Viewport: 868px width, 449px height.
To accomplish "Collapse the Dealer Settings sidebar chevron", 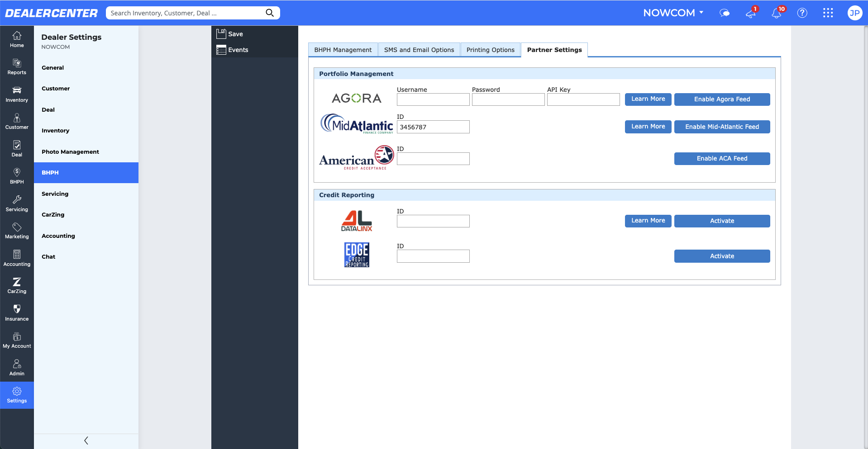I will (x=86, y=440).
